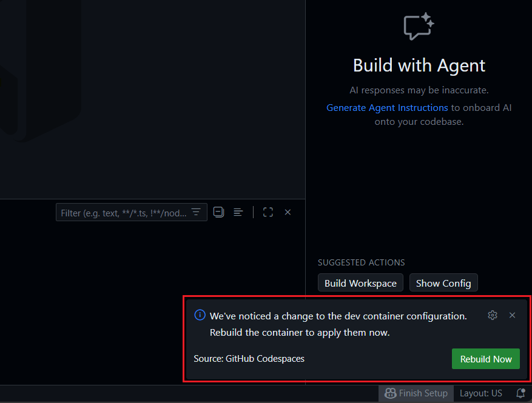The image size is (532, 403).
Task: Click the filter funnel icon in the search box
Action: point(195,212)
